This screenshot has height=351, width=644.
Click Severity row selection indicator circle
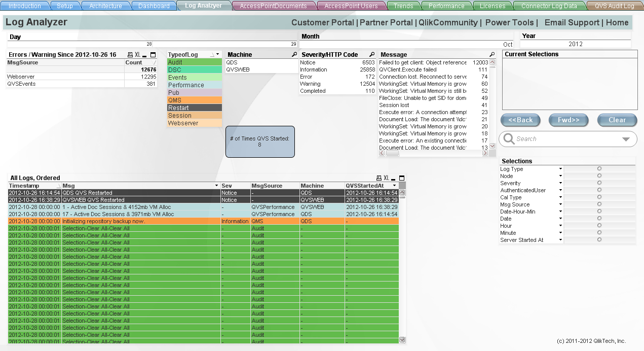[599, 183]
